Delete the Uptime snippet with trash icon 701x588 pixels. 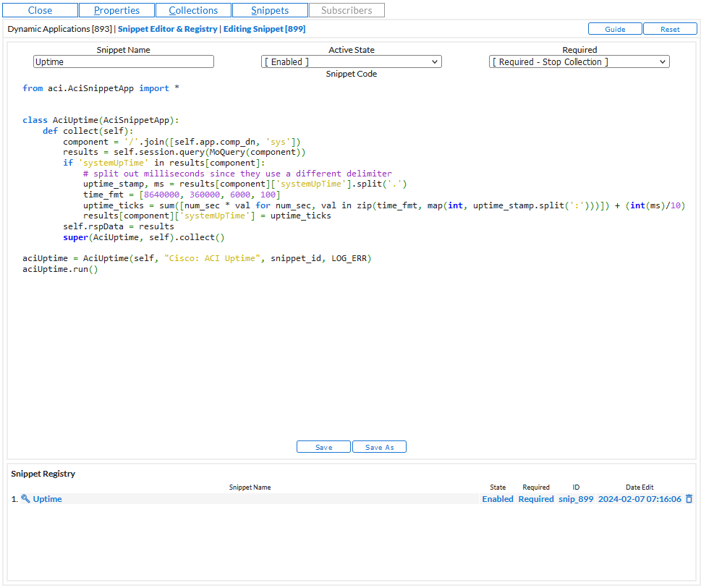coord(689,499)
